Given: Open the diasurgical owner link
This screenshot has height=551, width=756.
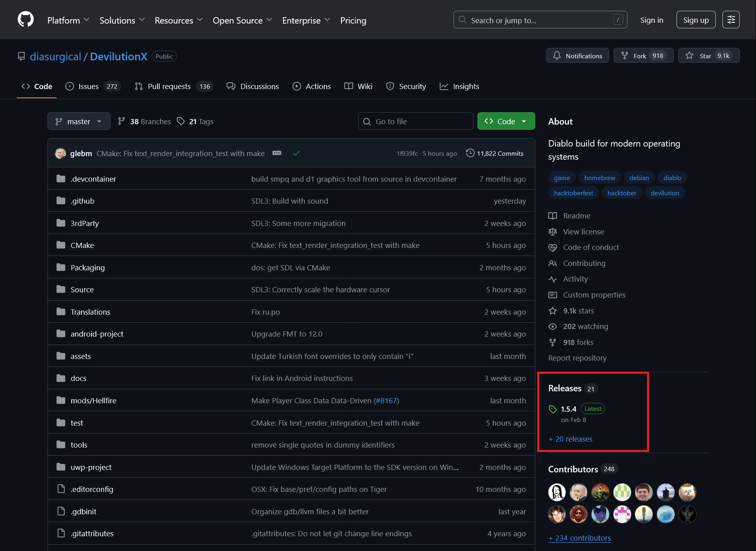Looking at the screenshot, I should click(55, 56).
